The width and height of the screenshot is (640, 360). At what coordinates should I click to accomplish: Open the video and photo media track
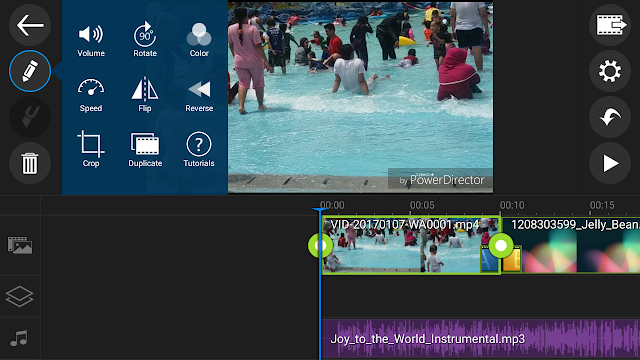pyautogui.click(x=20, y=245)
